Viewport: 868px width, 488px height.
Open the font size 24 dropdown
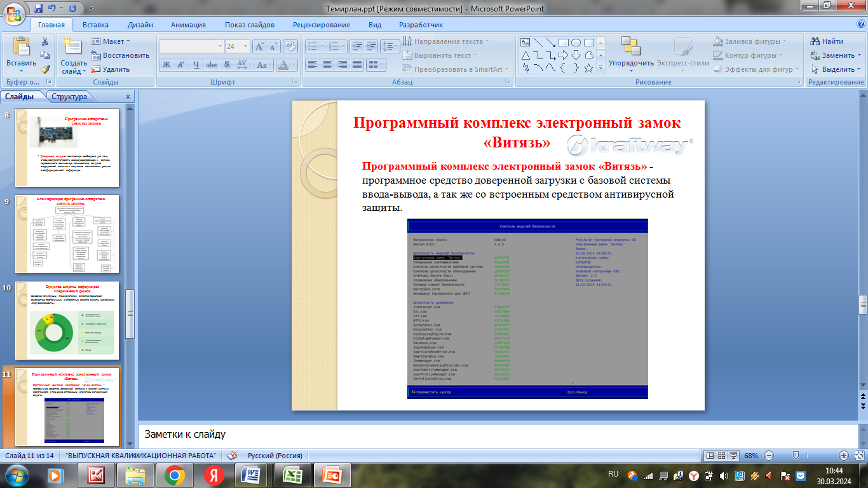[247, 46]
